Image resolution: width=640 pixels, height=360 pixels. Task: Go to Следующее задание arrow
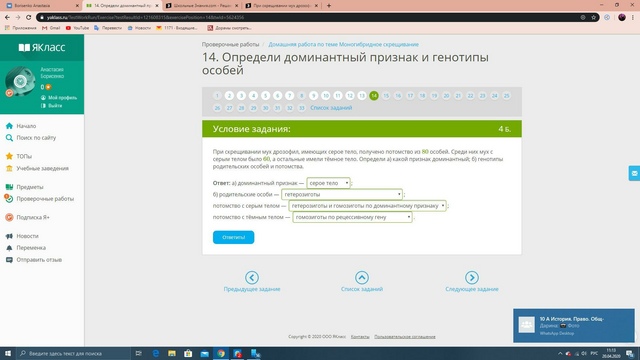click(x=471, y=278)
